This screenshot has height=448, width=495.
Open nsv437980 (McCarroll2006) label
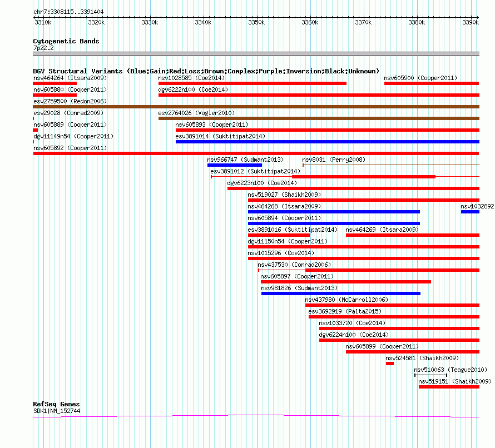(346, 300)
